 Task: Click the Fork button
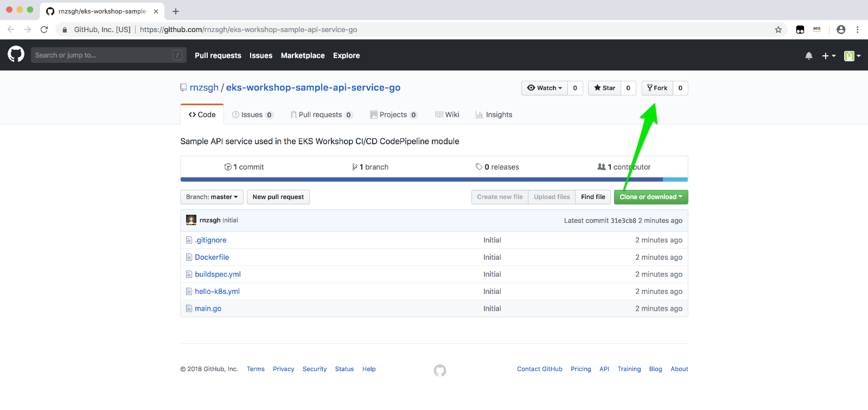point(658,88)
